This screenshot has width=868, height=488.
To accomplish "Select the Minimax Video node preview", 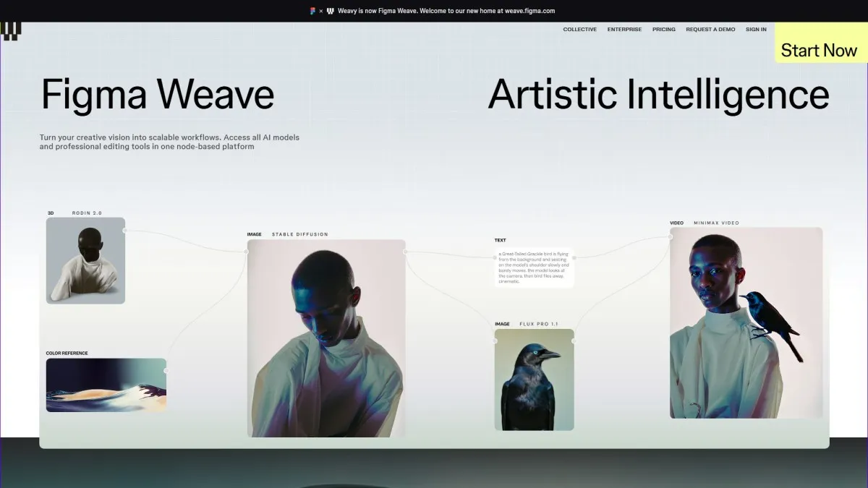I will (x=746, y=322).
